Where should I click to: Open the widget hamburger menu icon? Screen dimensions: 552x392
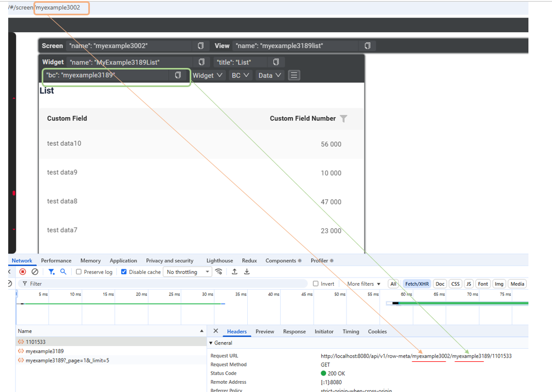294,76
